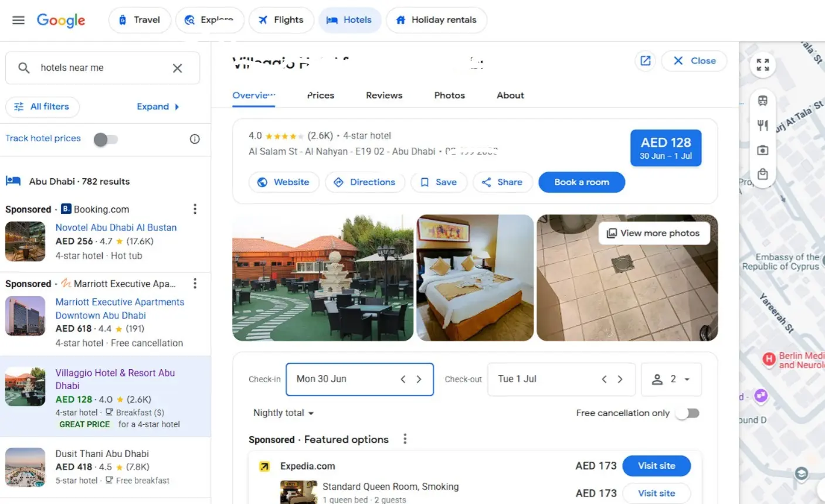Select the Travel tab

click(x=140, y=20)
